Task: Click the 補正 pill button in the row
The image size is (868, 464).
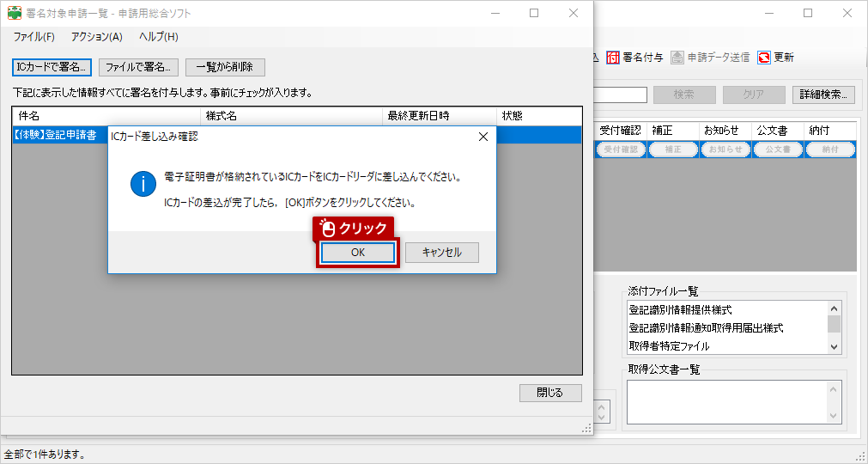Action: [x=673, y=150]
